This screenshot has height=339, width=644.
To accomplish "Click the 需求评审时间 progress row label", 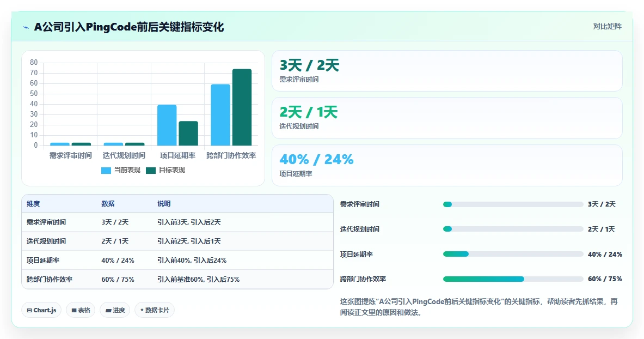I will tap(360, 204).
